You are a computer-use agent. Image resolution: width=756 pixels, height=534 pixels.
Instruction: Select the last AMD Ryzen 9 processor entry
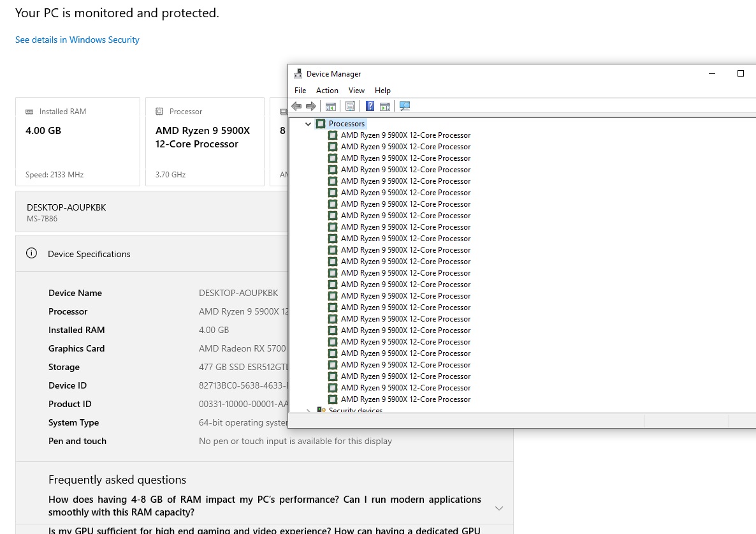(x=405, y=399)
